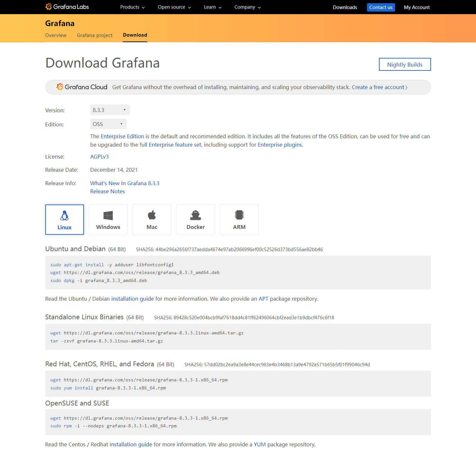Select the Windows logo platform tab
476x464 pixels.
tap(108, 220)
